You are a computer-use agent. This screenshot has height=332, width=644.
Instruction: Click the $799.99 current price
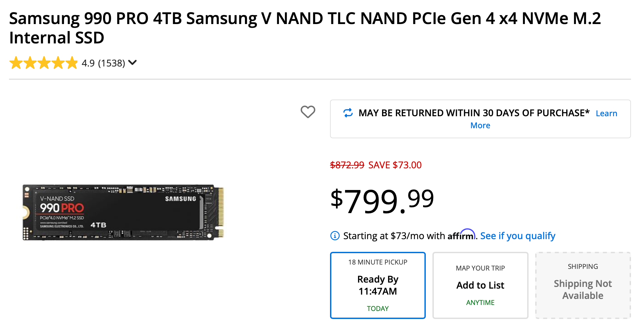click(382, 201)
